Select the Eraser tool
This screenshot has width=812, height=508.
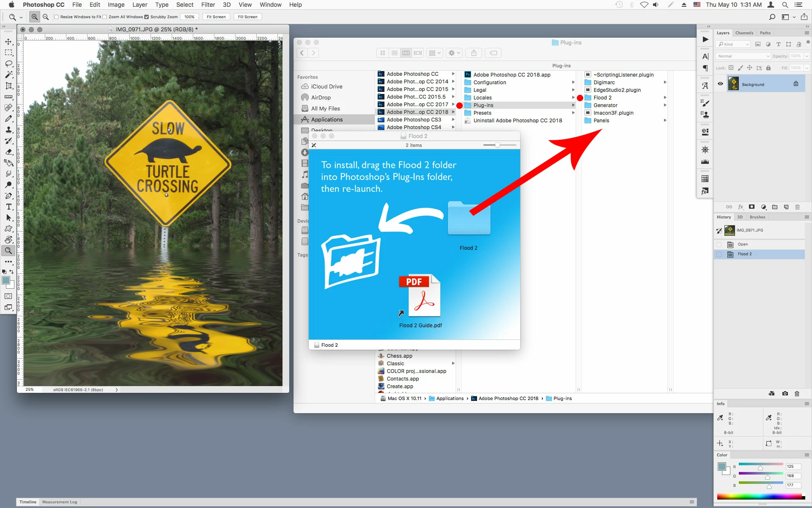[x=8, y=152]
